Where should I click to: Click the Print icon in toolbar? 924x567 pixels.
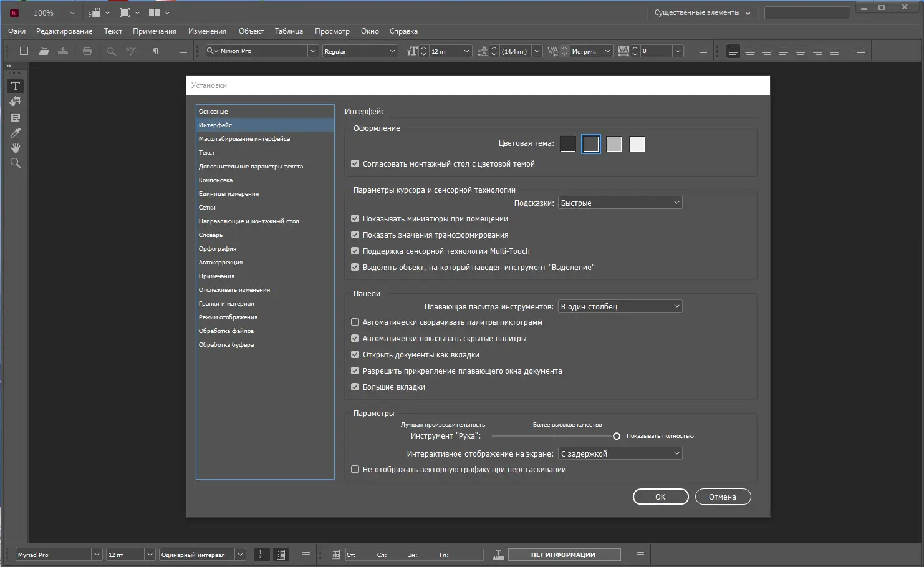87,51
